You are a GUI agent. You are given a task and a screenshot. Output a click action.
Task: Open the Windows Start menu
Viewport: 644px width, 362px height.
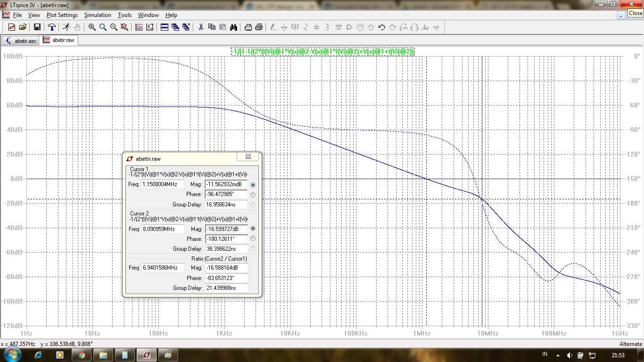point(12,354)
